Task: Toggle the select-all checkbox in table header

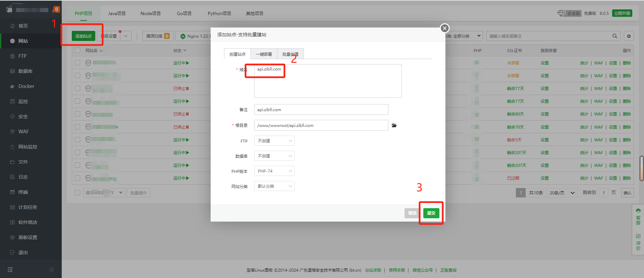Action: click(x=77, y=51)
